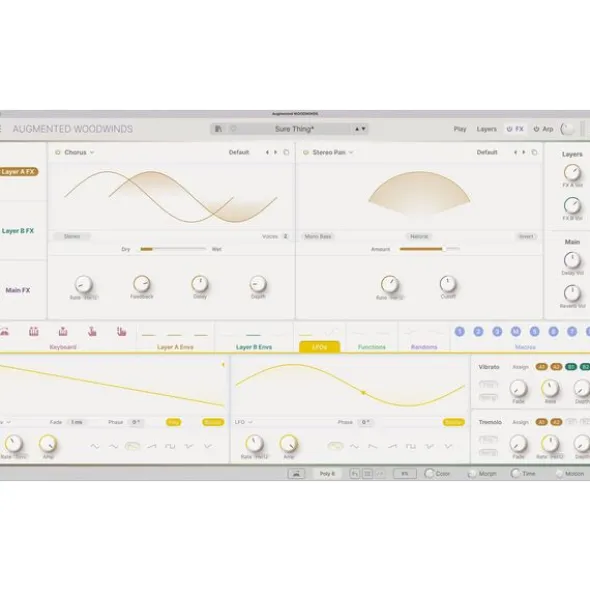Open the Layer B Envs tab

254,347
